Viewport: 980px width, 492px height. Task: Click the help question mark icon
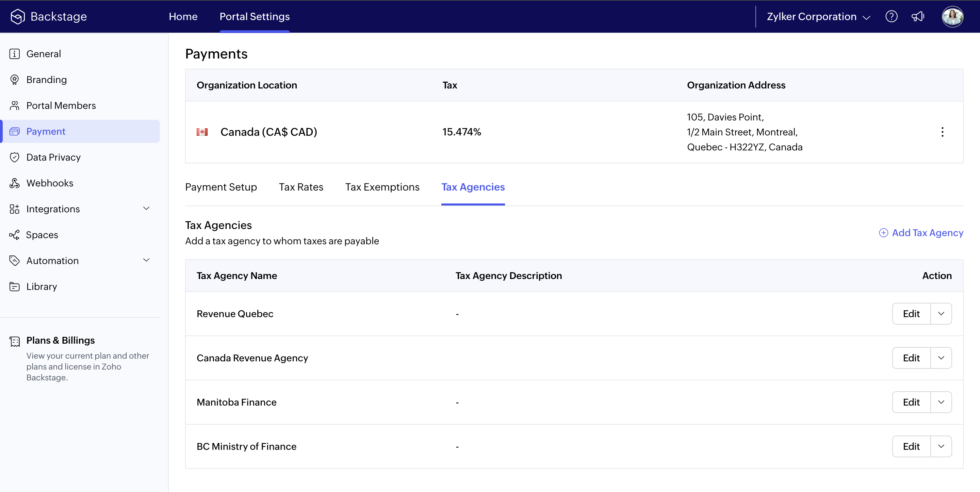(x=892, y=16)
